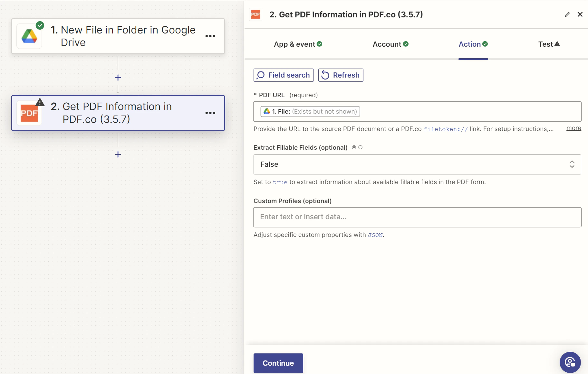Click the Custom Profiles text field
Image resolution: width=588 pixels, height=374 pixels.
(x=417, y=217)
